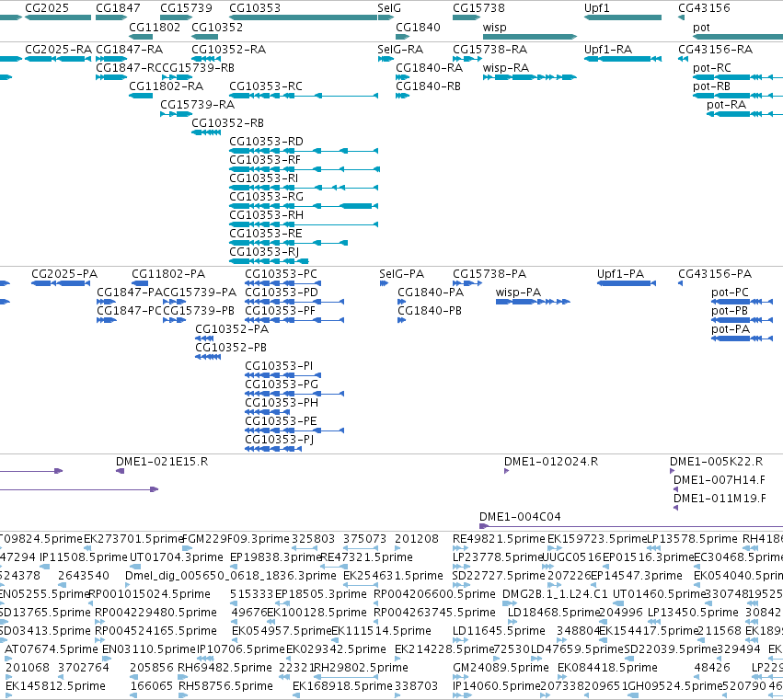Click the Dmel_dig_005650_0618_1836.3prime EST label

231,576
